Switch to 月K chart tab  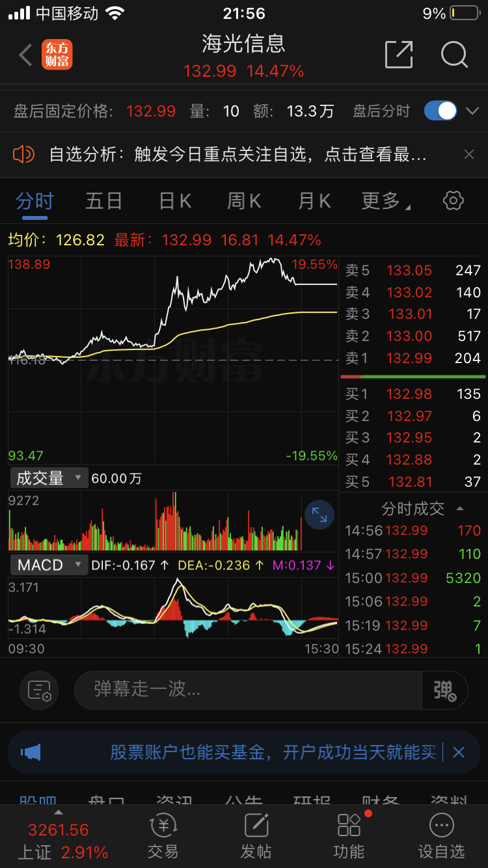(x=314, y=201)
